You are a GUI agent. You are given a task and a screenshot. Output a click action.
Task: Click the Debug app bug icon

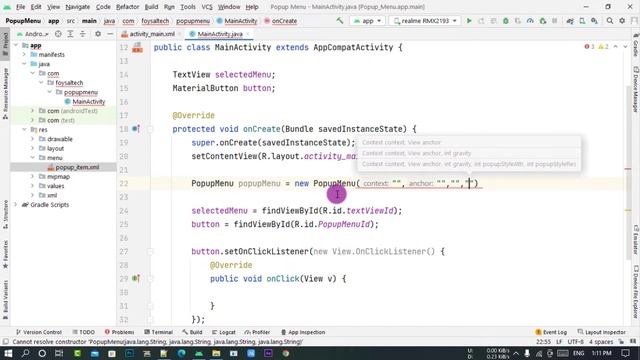click(x=506, y=21)
